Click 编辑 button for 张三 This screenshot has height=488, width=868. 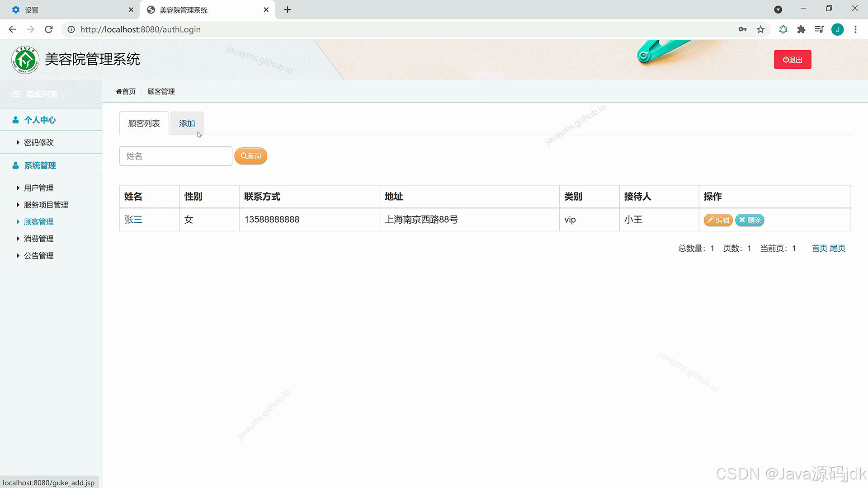718,220
